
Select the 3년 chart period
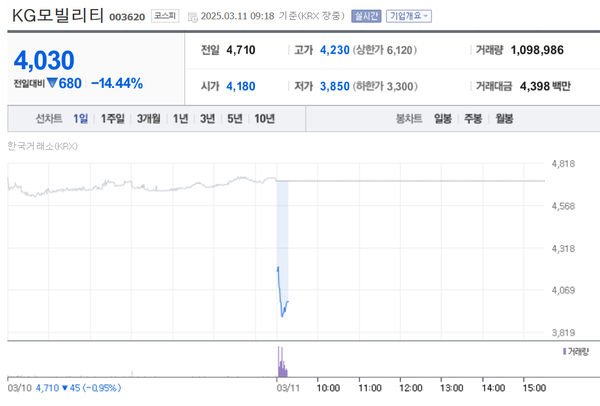click(207, 119)
